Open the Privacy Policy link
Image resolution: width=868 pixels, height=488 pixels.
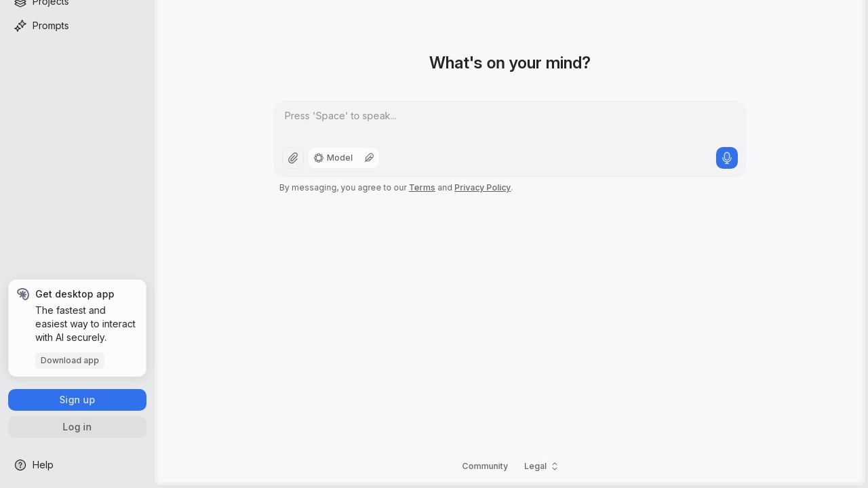click(482, 188)
